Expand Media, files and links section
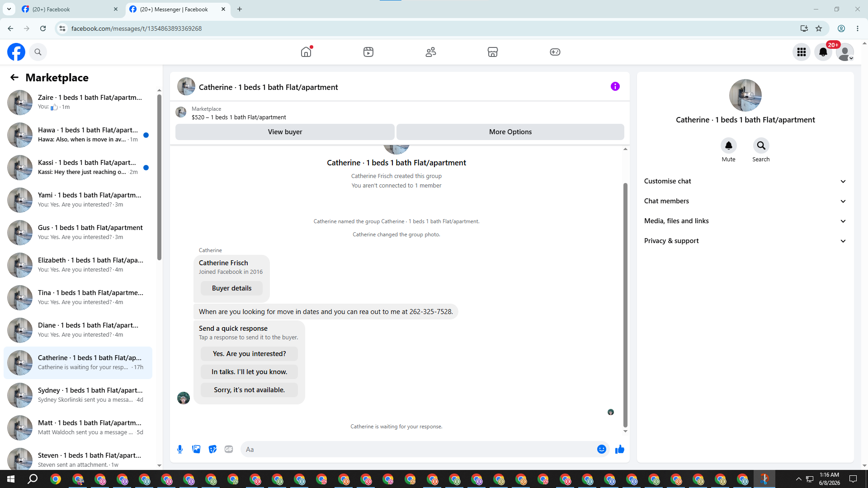Viewport: 868px width, 488px height. coord(745,221)
